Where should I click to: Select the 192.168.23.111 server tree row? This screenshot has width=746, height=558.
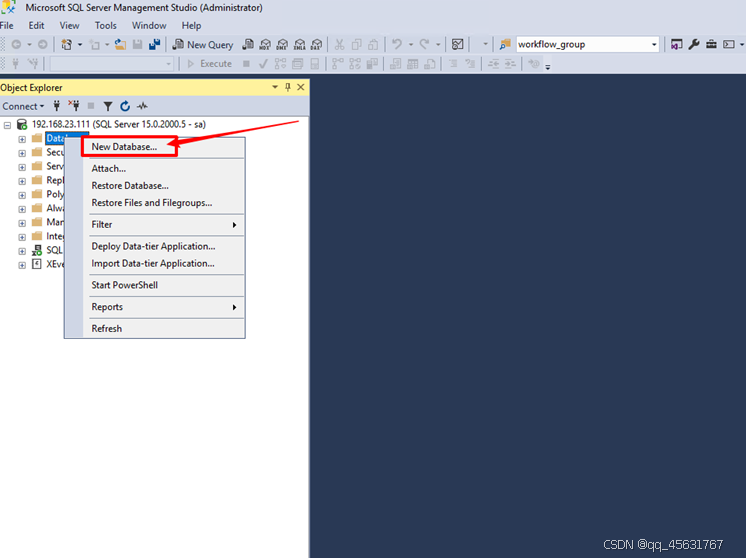[118, 125]
